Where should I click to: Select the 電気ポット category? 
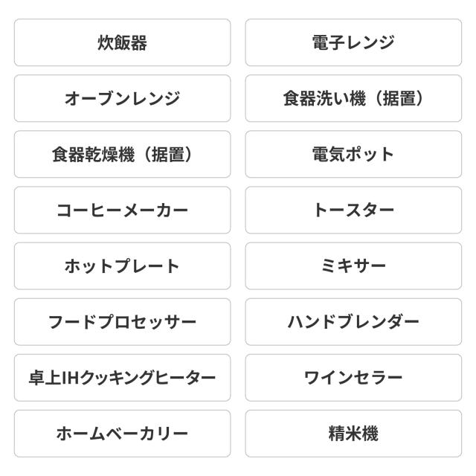353,155
